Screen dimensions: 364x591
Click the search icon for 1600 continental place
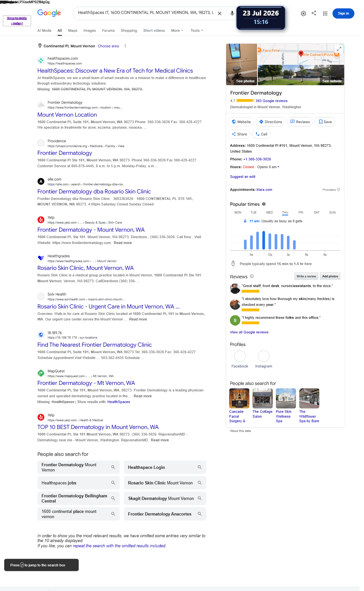113,514
